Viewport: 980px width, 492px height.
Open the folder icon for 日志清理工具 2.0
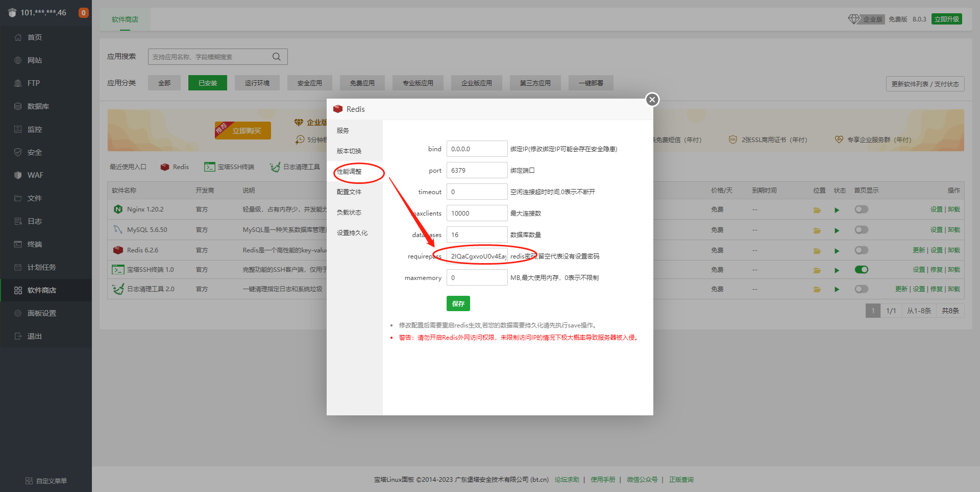817,290
